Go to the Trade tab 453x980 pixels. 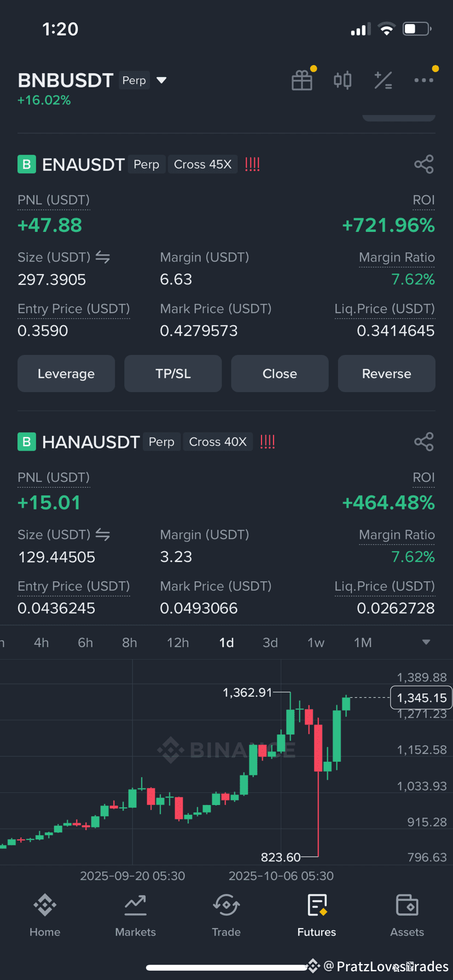[x=226, y=916]
